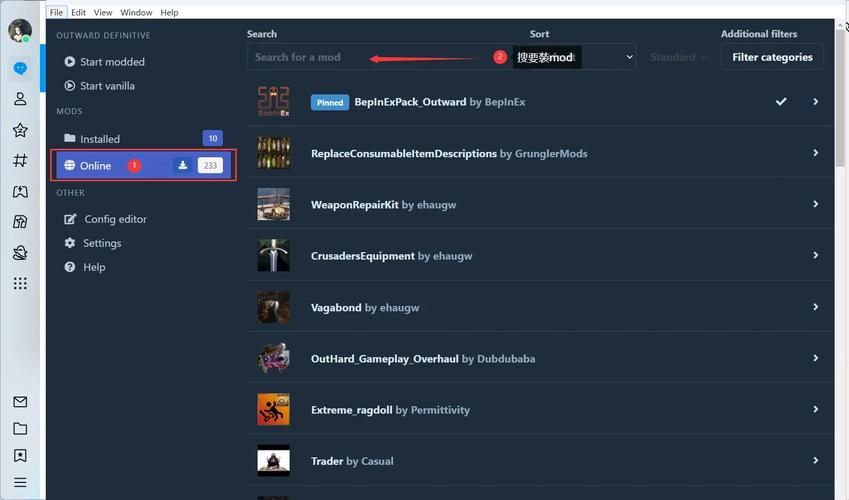Select Vagabond by ehaugw title
Viewport: 849px width, 500px height.
point(365,308)
